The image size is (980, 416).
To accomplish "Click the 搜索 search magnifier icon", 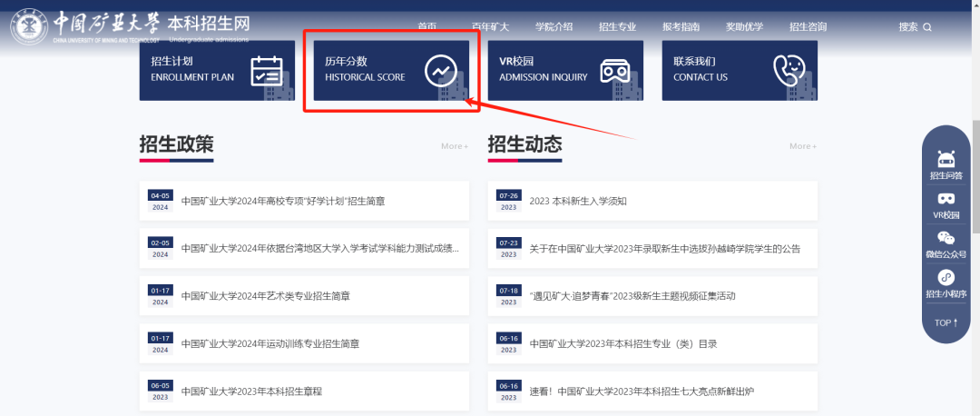I will point(926,27).
